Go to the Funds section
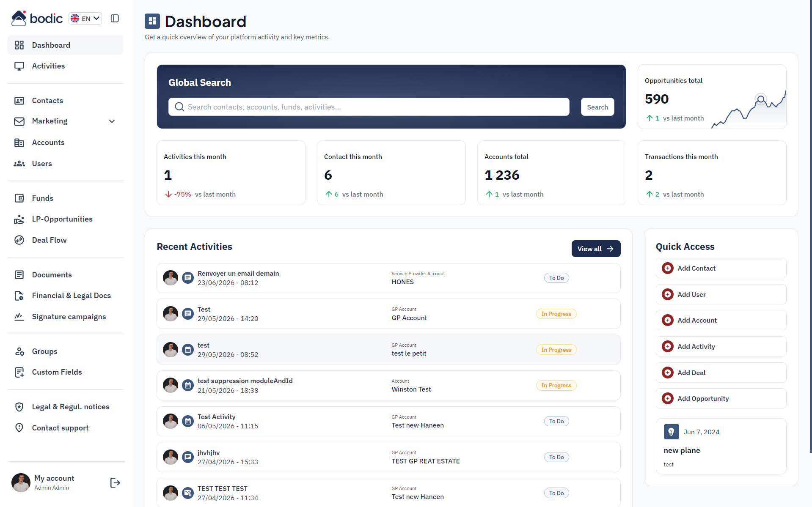Screen dimensions: 812x507 pyautogui.click(x=65, y=198)
